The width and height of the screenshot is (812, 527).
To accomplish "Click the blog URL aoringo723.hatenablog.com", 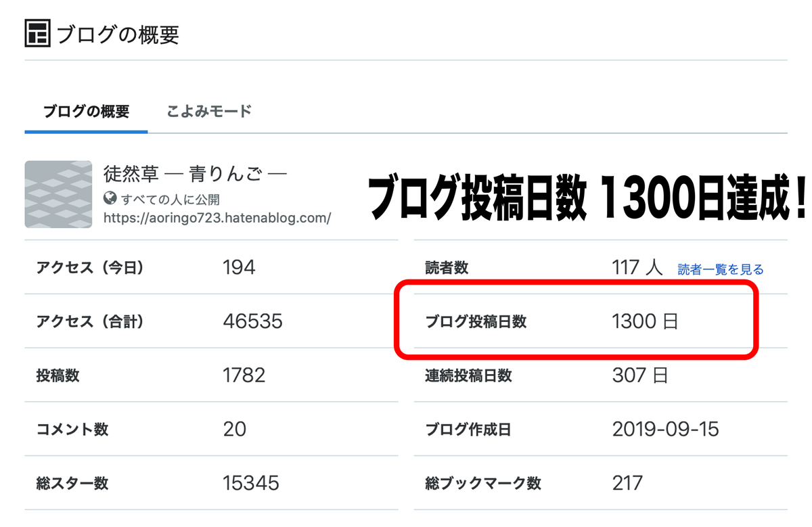I will (217, 218).
